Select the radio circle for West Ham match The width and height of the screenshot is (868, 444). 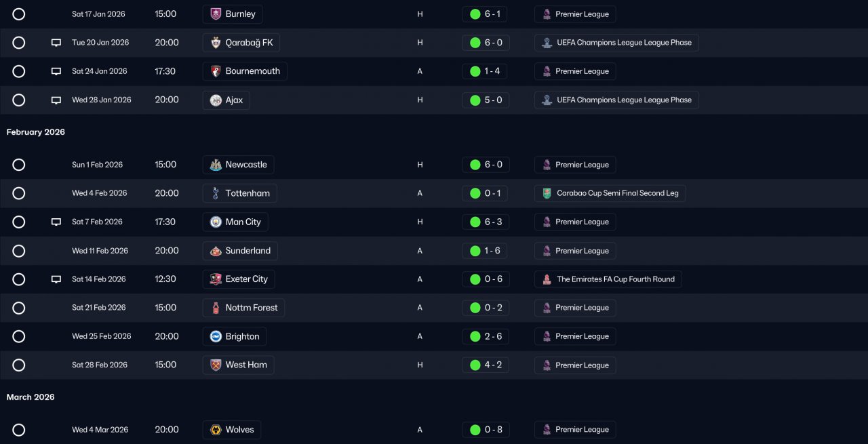tap(19, 365)
